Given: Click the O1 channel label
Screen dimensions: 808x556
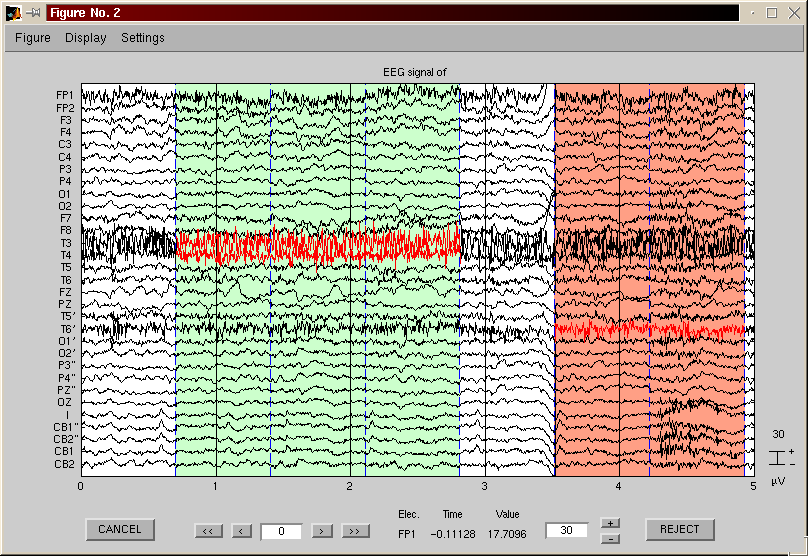Looking at the screenshot, I should tap(64, 194).
